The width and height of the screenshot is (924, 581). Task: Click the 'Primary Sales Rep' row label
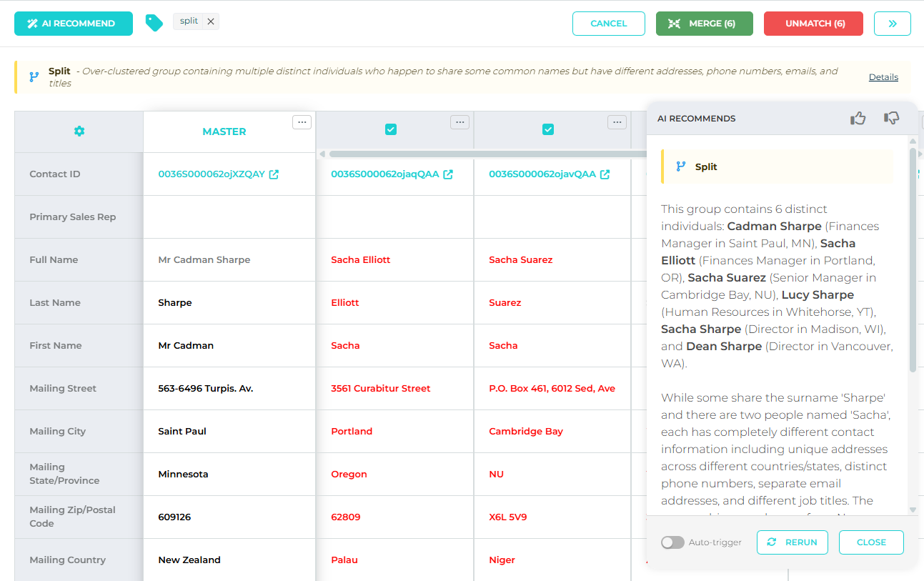pos(72,217)
